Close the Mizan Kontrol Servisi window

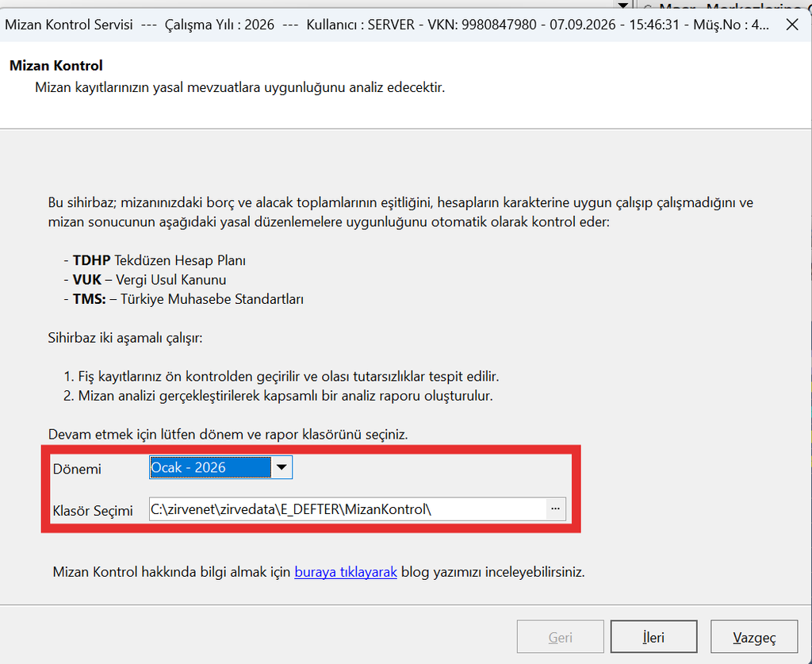click(x=792, y=25)
